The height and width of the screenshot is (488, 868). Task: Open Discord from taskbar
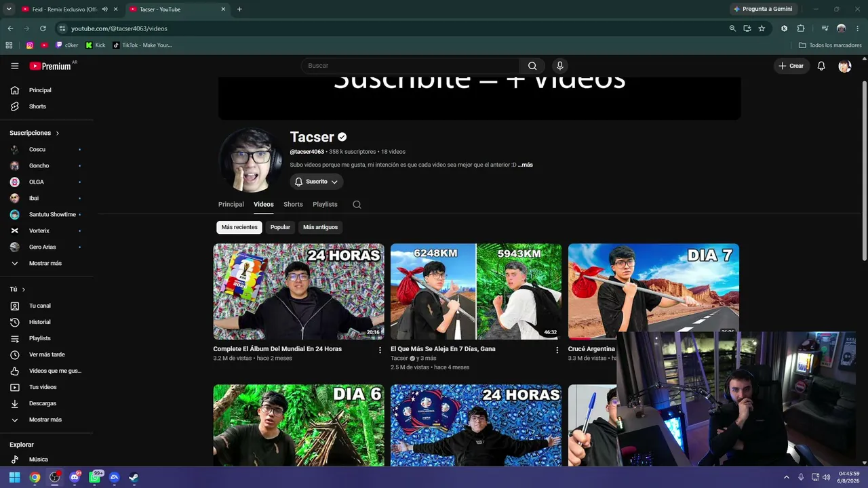[75, 477]
